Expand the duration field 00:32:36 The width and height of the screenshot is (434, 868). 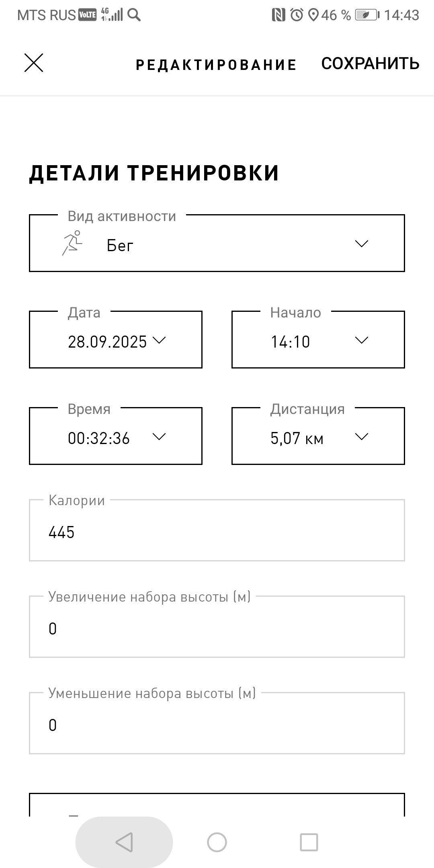[116, 436]
